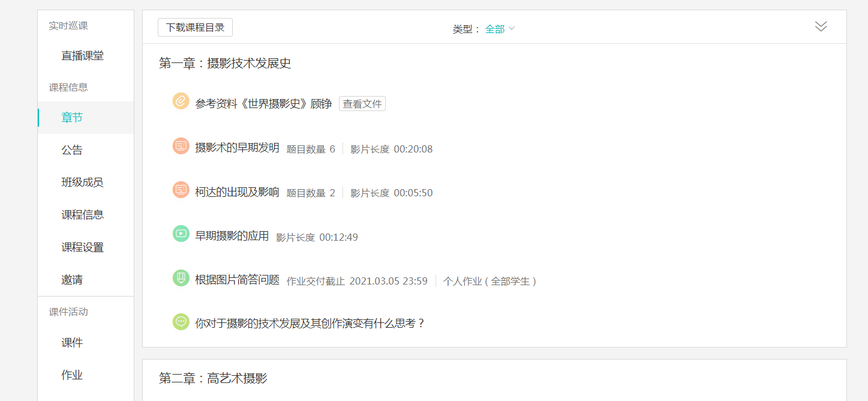Click the homework icon for 根据图片简答问题
Viewport: 868px width, 401px height.
pos(181,278)
